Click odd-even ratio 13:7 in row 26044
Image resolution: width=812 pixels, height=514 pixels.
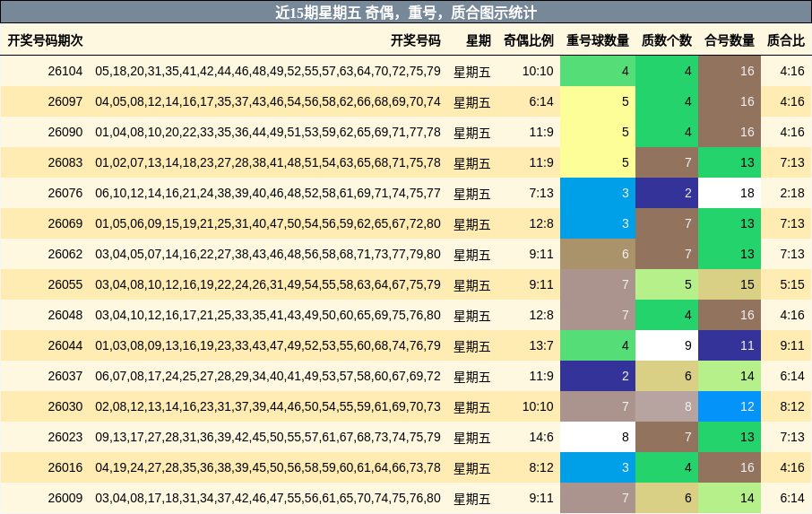(x=541, y=345)
